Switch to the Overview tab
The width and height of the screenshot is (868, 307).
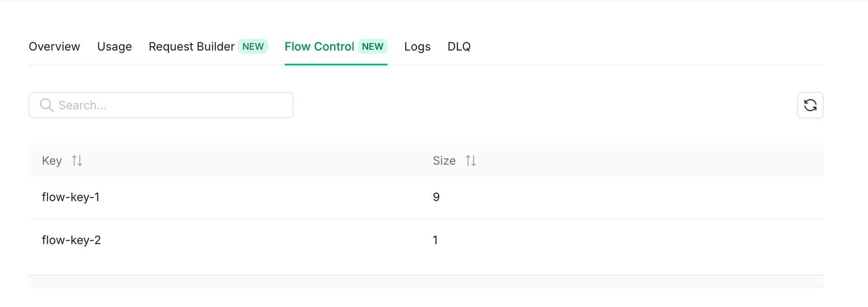54,47
